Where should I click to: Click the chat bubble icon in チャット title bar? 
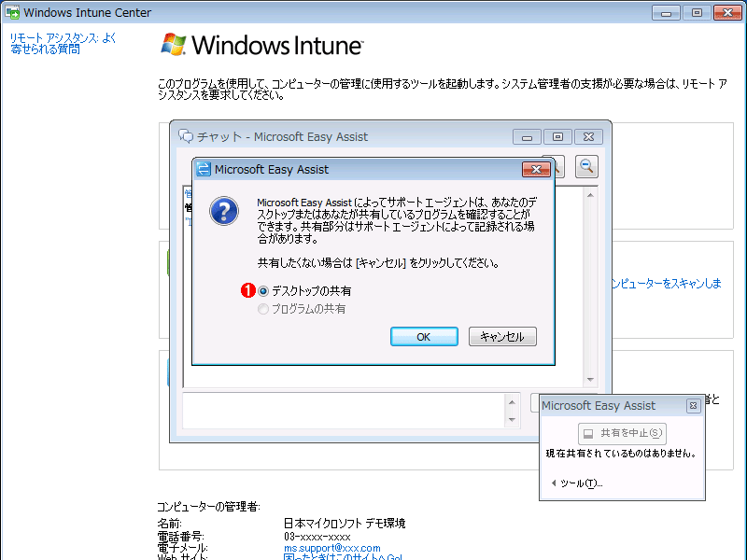[186, 136]
